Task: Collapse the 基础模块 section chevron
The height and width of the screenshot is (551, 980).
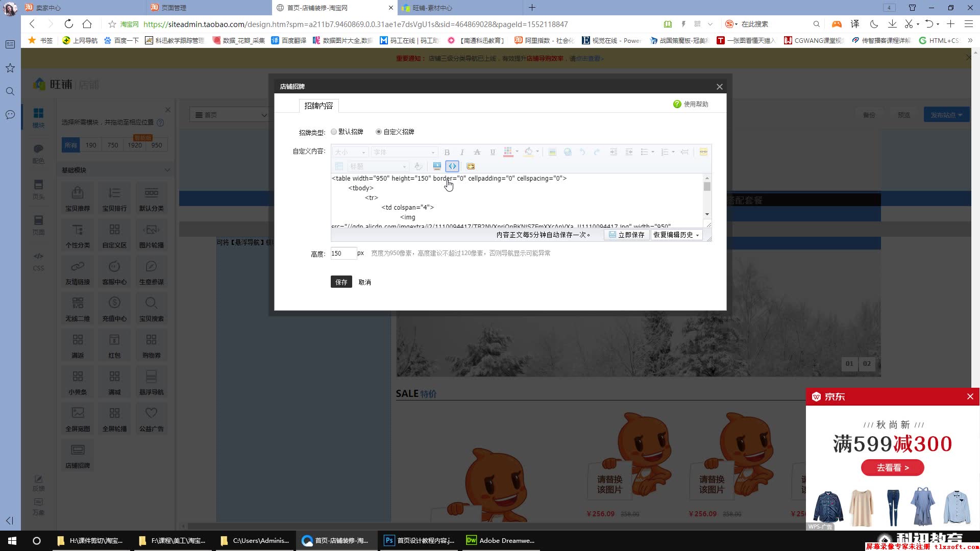Action: pos(167,170)
